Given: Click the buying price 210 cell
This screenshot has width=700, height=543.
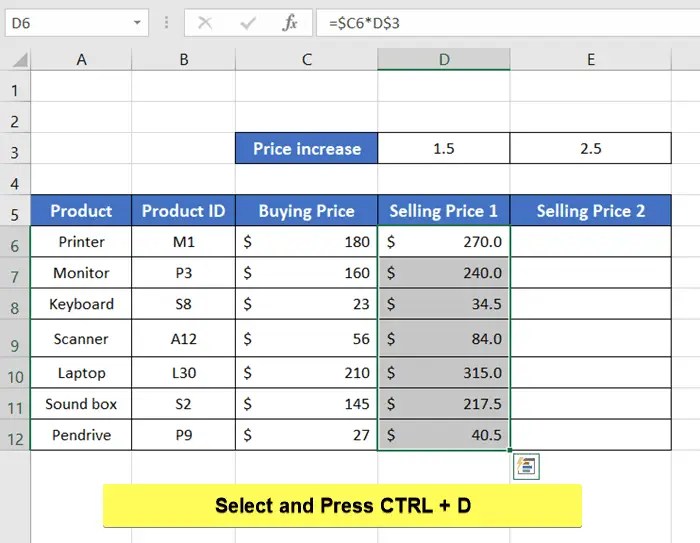Looking at the screenshot, I should (306, 372).
